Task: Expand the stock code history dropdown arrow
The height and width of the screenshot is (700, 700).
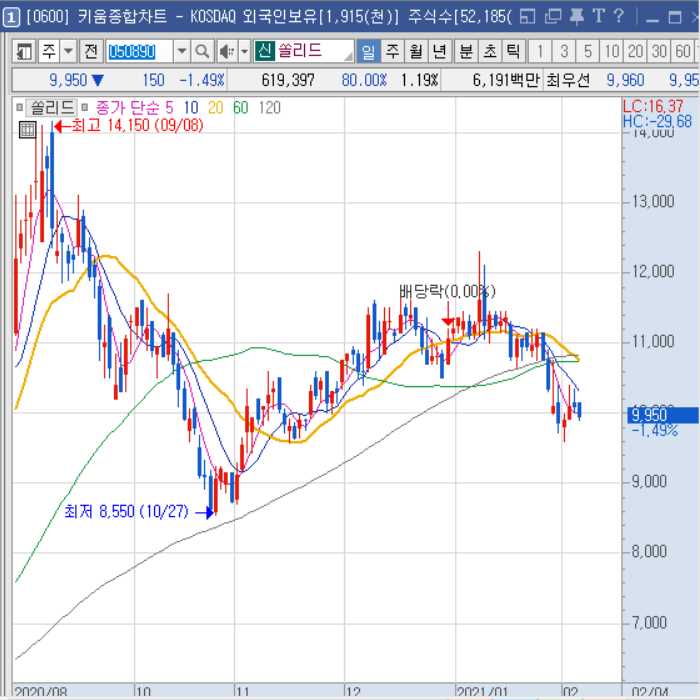Action: (182, 52)
